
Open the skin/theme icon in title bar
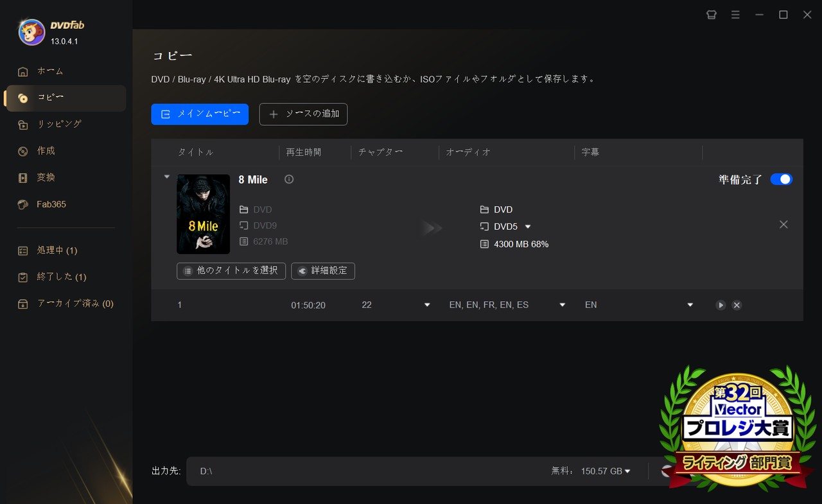pos(712,15)
